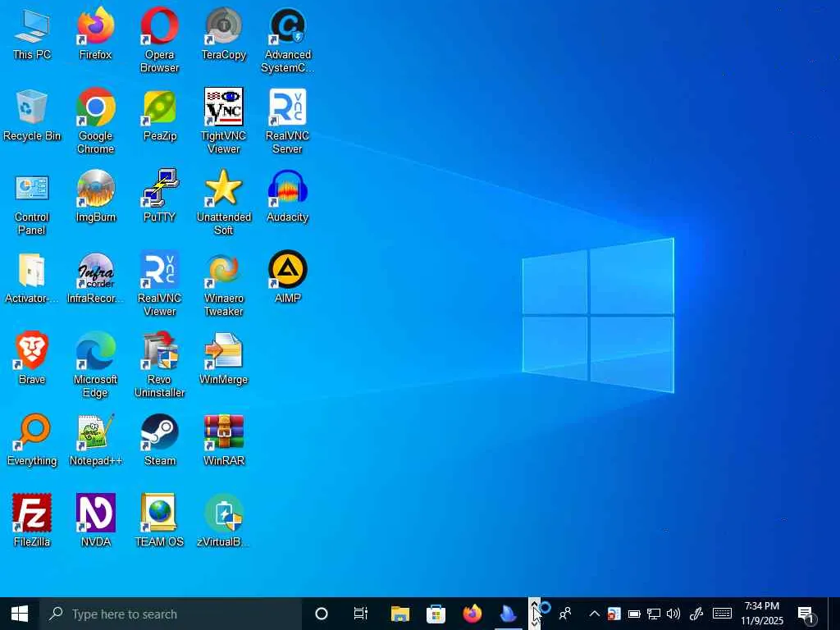Image resolution: width=840 pixels, height=630 pixels.
Task: Select the TightVNC Viewer shortcut
Action: tap(223, 122)
